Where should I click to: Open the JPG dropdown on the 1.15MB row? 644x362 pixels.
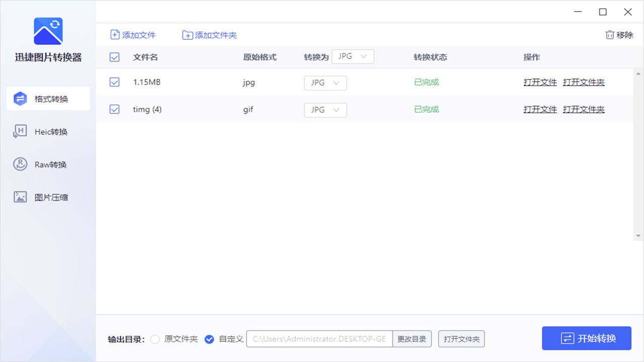tap(325, 82)
